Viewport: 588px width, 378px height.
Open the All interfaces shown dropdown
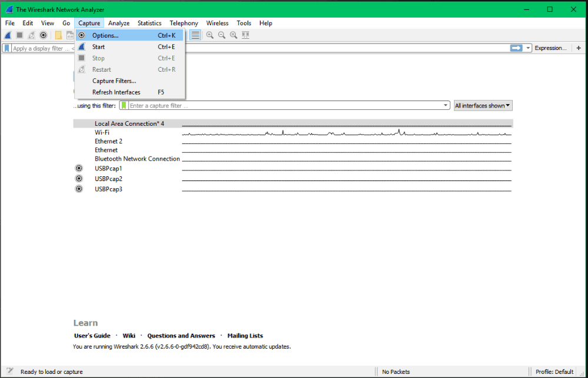click(x=483, y=106)
